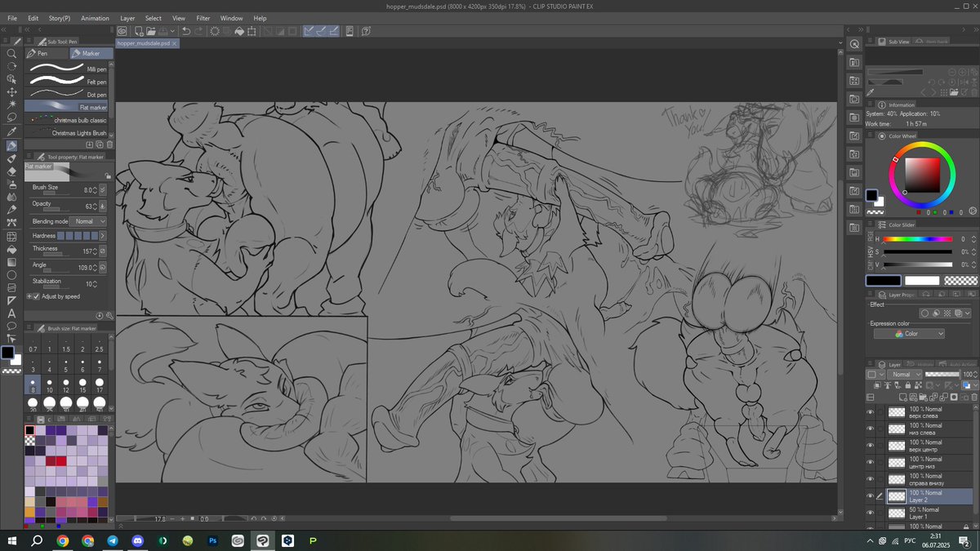Screen dimensions: 980x551
Task: Uncheck 'Adjust by speed' option
Action: (x=35, y=295)
